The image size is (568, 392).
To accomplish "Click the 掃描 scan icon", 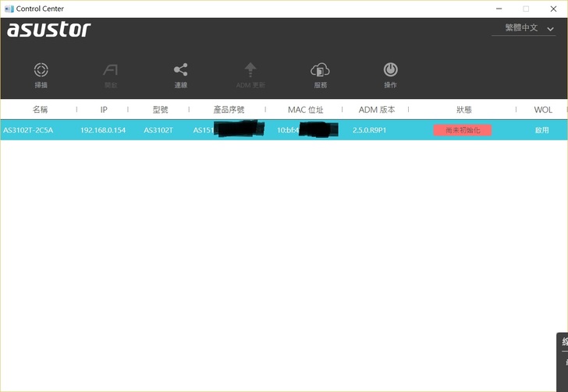I will pyautogui.click(x=41, y=70).
